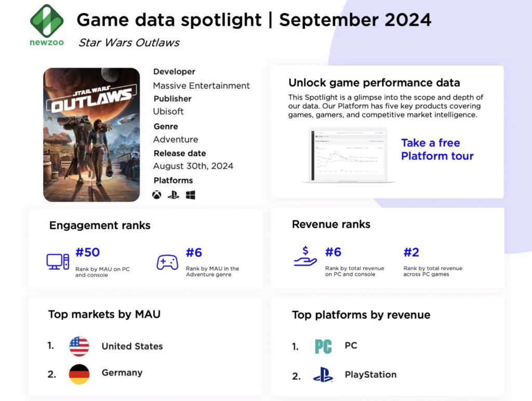Click the Xbox platform icon

(156, 195)
